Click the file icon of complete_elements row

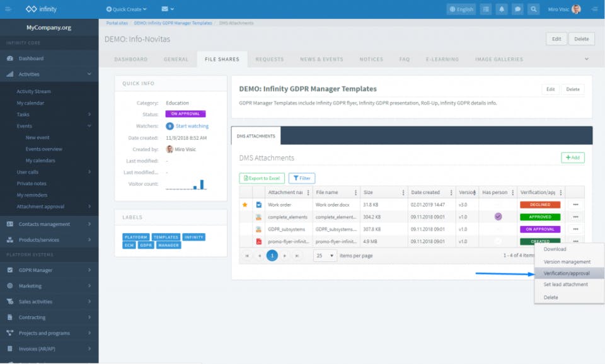pos(259,217)
